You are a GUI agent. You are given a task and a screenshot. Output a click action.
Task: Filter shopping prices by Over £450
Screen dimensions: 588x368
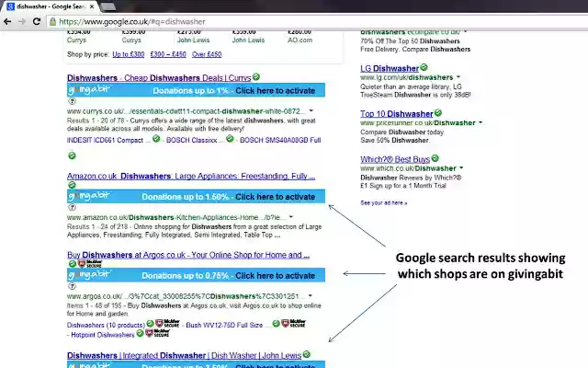coord(207,54)
